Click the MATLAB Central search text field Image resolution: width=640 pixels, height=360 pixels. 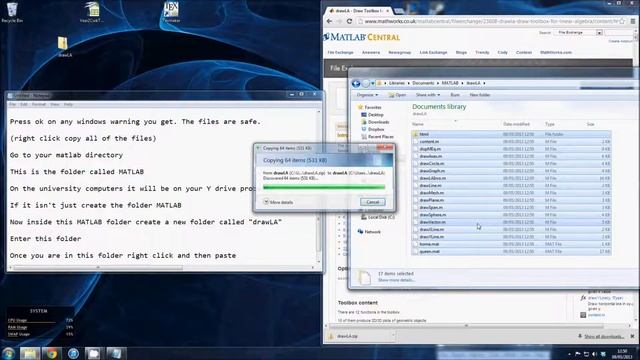click(x=620, y=33)
